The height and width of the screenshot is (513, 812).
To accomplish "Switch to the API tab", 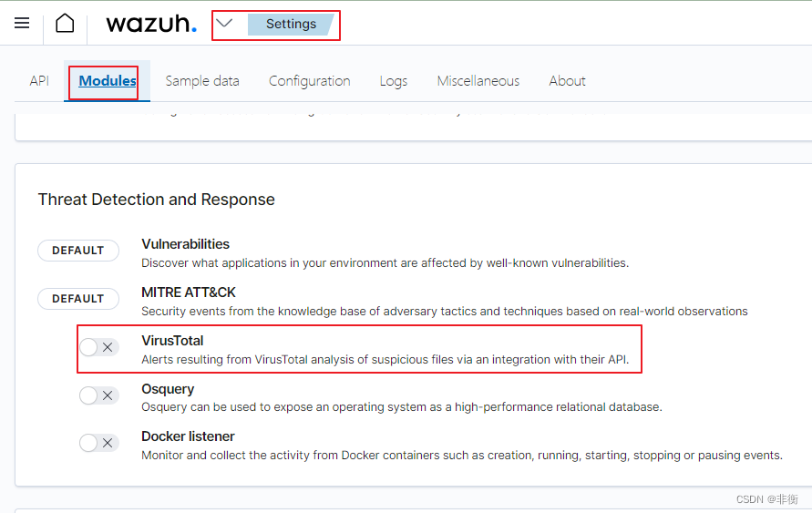I will (39, 81).
